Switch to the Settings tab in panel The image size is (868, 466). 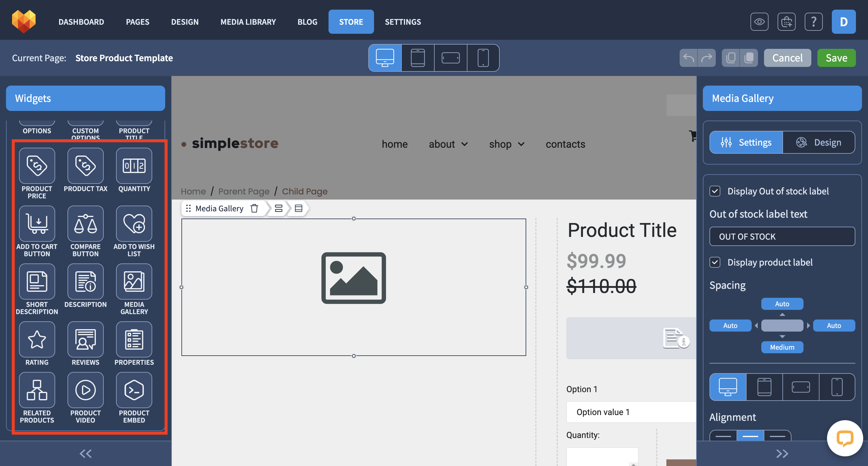pos(746,142)
